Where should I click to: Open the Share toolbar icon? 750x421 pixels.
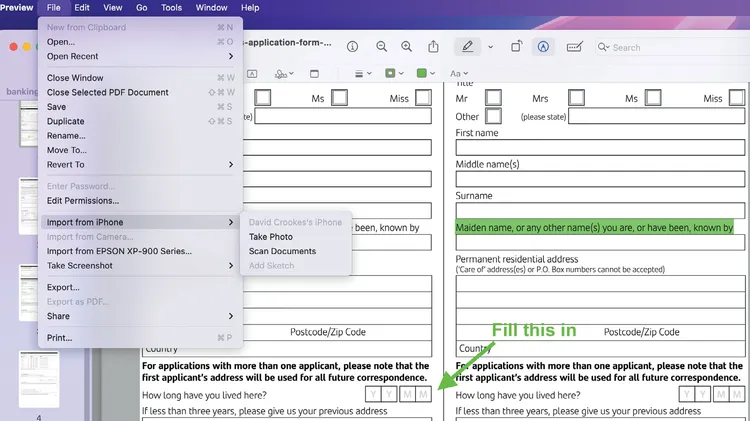[x=433, y=46]
